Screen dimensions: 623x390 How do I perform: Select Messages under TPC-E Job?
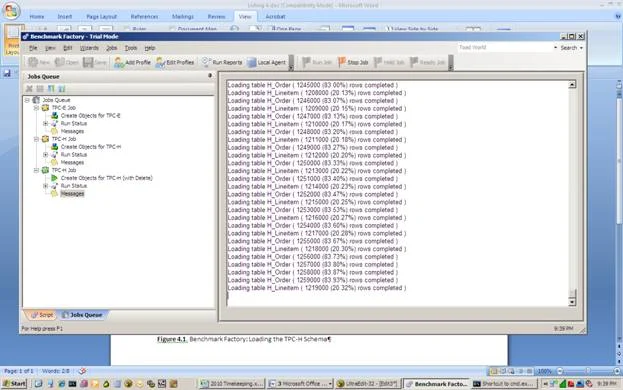click(72, 131)
